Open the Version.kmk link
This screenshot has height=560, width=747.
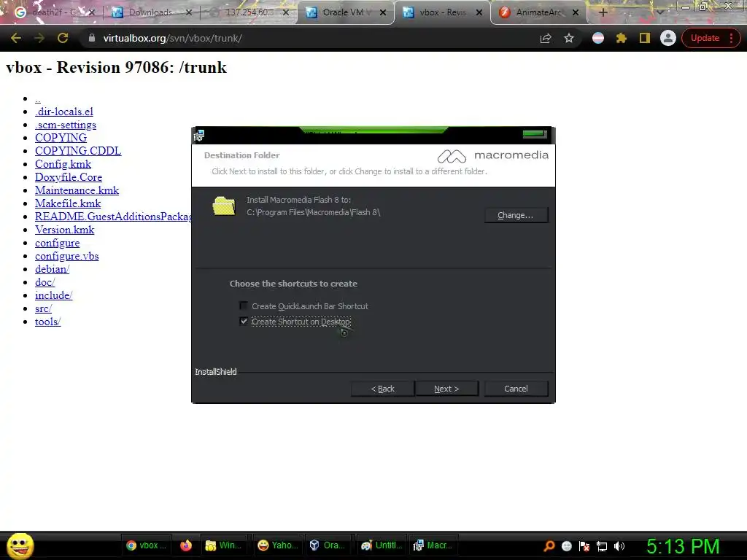64,230
